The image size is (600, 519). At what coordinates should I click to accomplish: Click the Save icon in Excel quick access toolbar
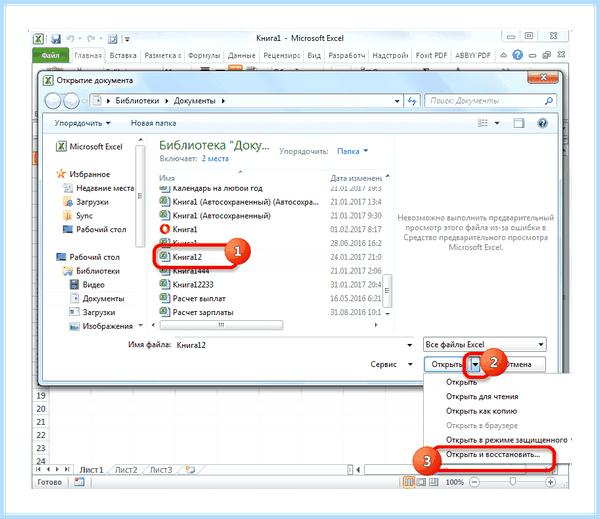[56, 39]
